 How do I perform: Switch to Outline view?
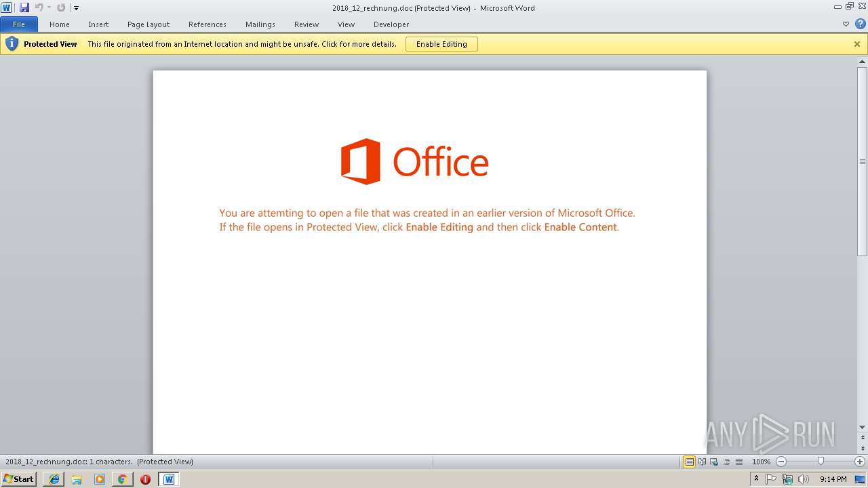(x=726, y=462)
